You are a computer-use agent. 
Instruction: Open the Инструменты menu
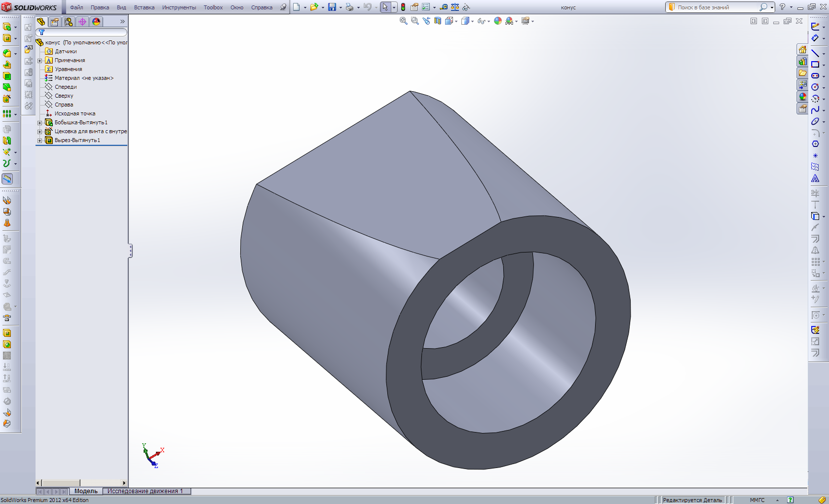click(179, 7)
